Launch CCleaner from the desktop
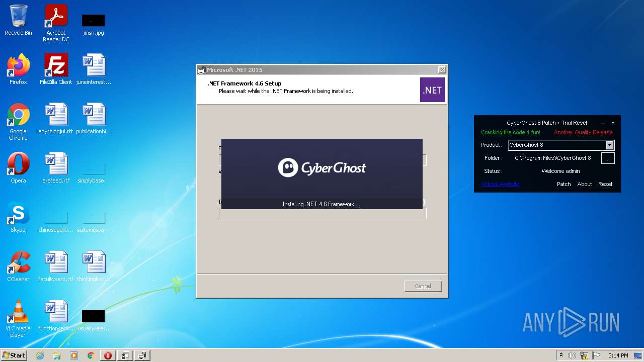This screenshot has width=644, height=362. tap(18, 266)
